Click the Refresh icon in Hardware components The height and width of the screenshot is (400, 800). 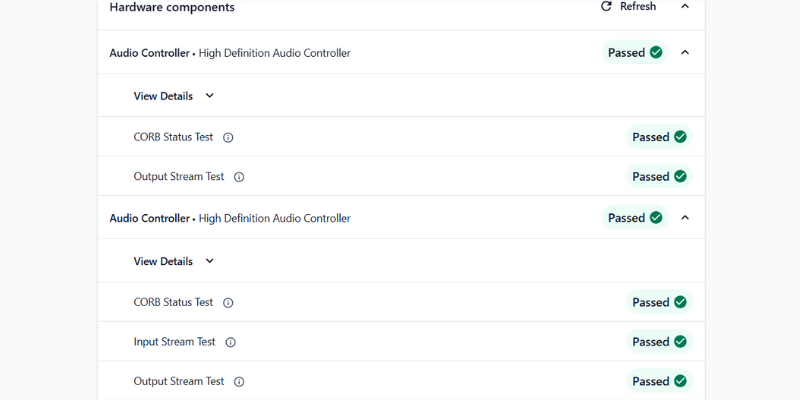(606, 6)
